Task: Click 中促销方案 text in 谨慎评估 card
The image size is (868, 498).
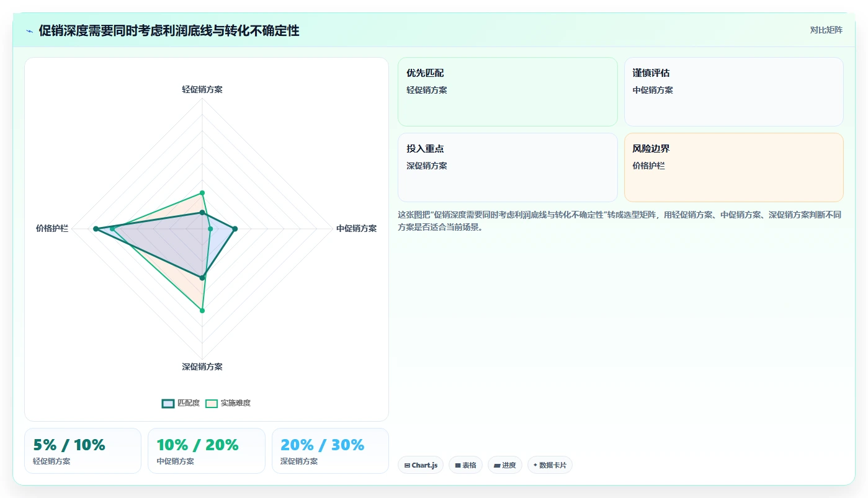Action: coord(653,90)
